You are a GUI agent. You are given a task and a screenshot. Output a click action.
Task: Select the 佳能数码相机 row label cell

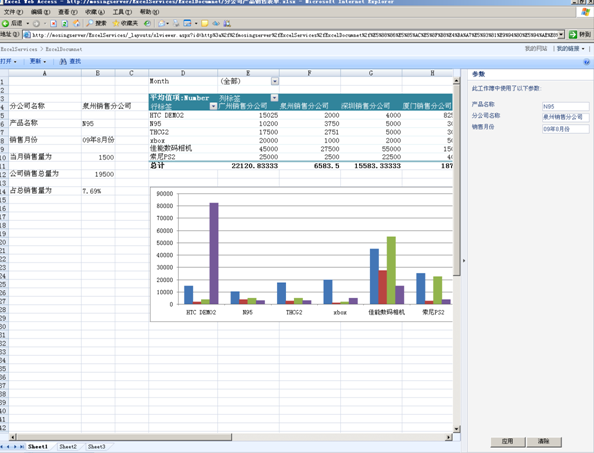183,148
